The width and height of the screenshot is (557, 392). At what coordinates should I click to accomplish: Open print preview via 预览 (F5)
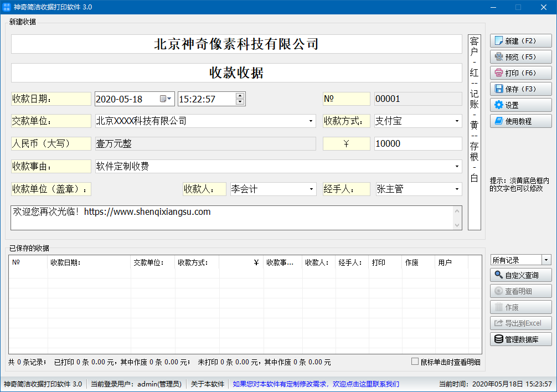[x=520, y=56]
